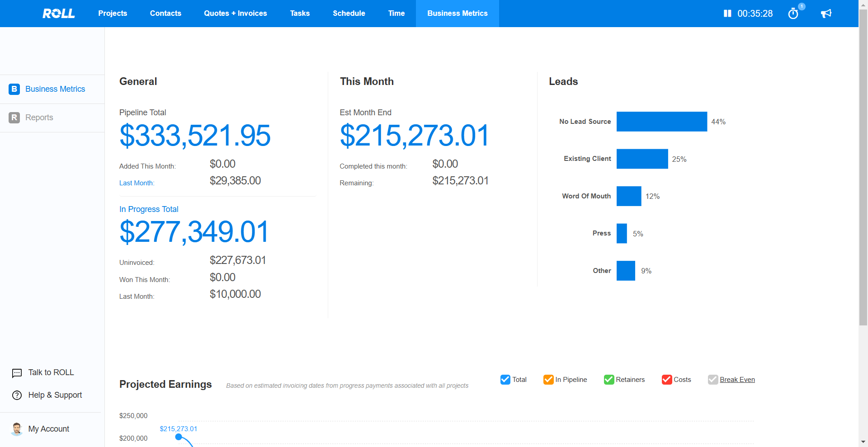Click the Talk to ROLL chat icon

pos(17,373)
